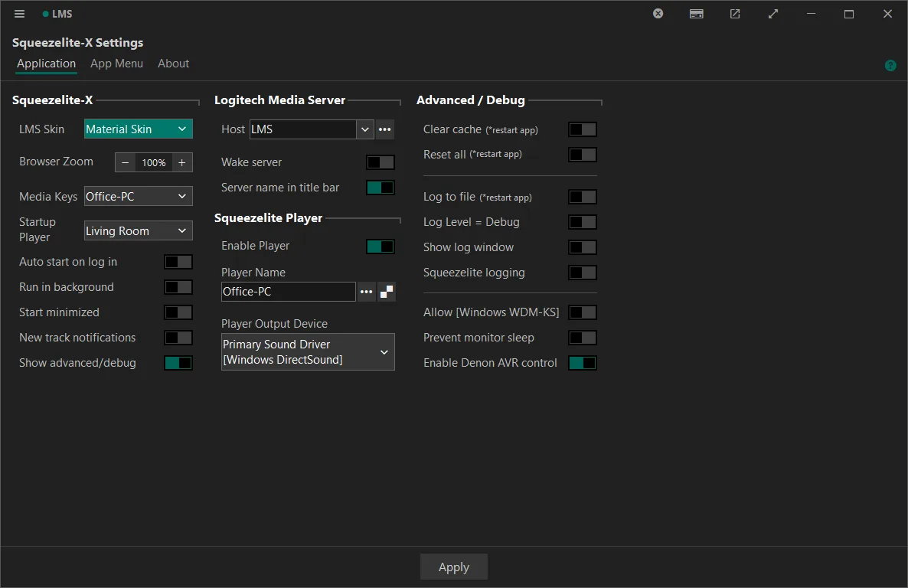Expand the Host dropdown arrow

tap(365, 129)
